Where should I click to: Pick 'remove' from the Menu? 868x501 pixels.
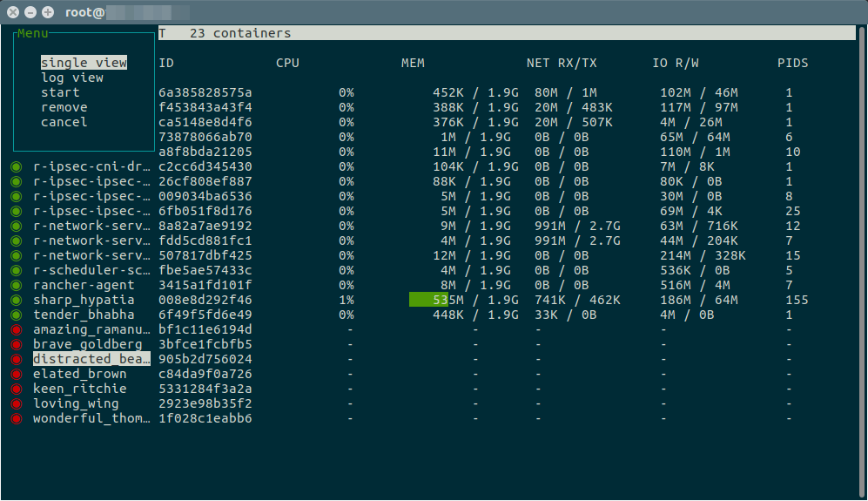[x=64, y=107]
